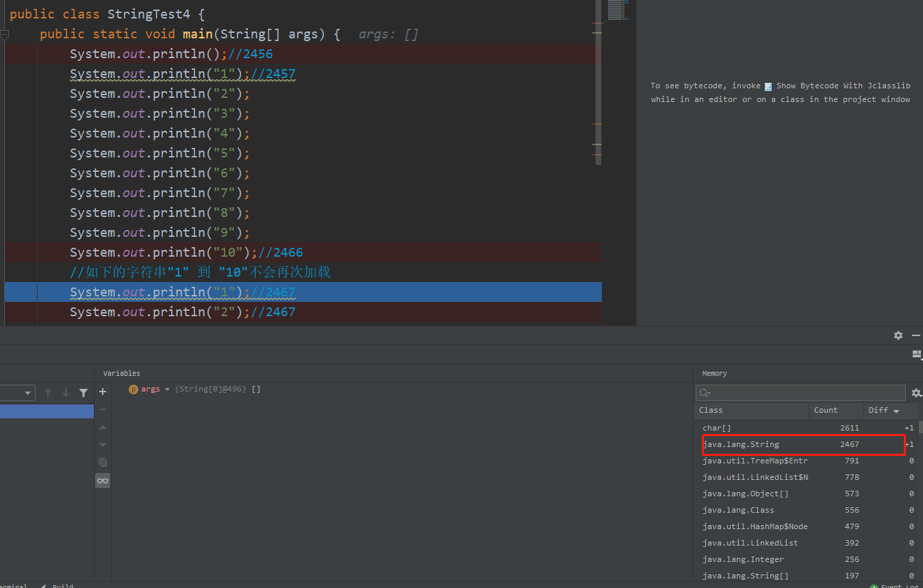923x588 pixels.
Task: Click the line ending with comment //2456
Action: point(171,53)
